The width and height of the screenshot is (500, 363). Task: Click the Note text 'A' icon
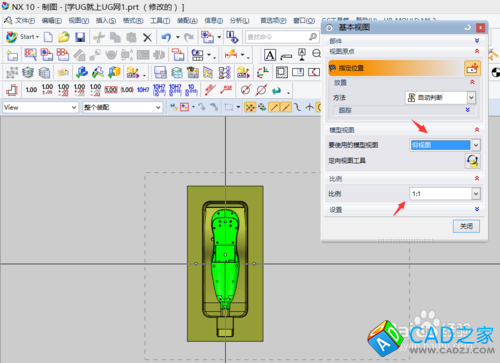270,55
